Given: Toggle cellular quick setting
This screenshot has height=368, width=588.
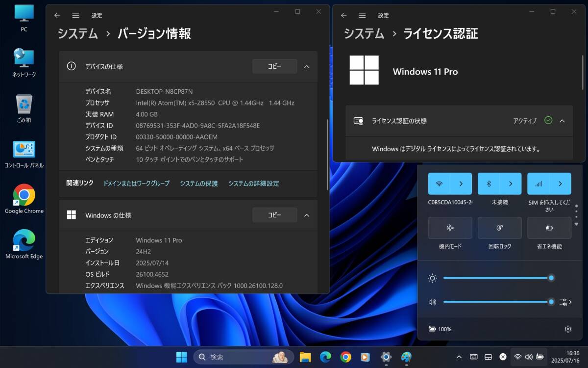Looking at the screenshot, I should tap(538, 184).
